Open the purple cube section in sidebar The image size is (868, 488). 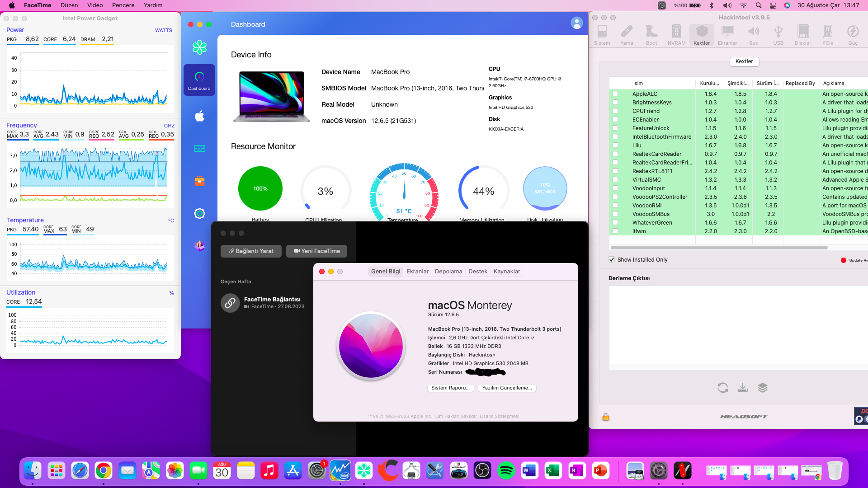click(x=199, y=246)
